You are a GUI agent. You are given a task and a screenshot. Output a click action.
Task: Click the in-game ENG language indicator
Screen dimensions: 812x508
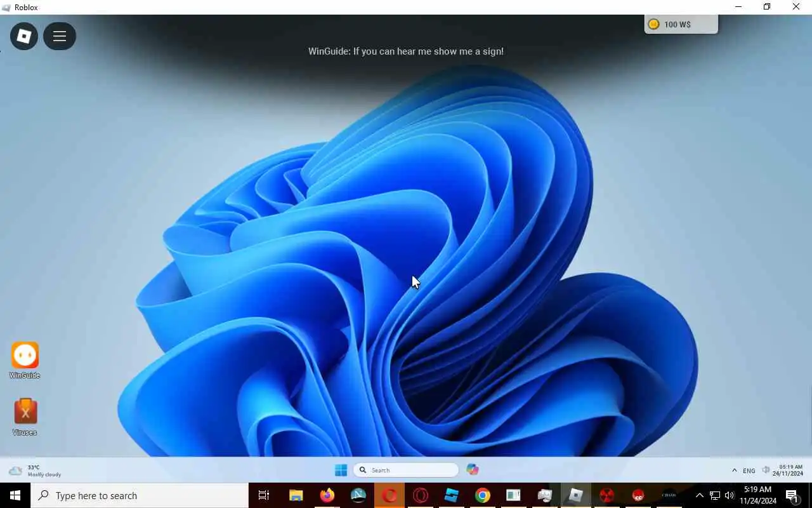click(749, 471)
